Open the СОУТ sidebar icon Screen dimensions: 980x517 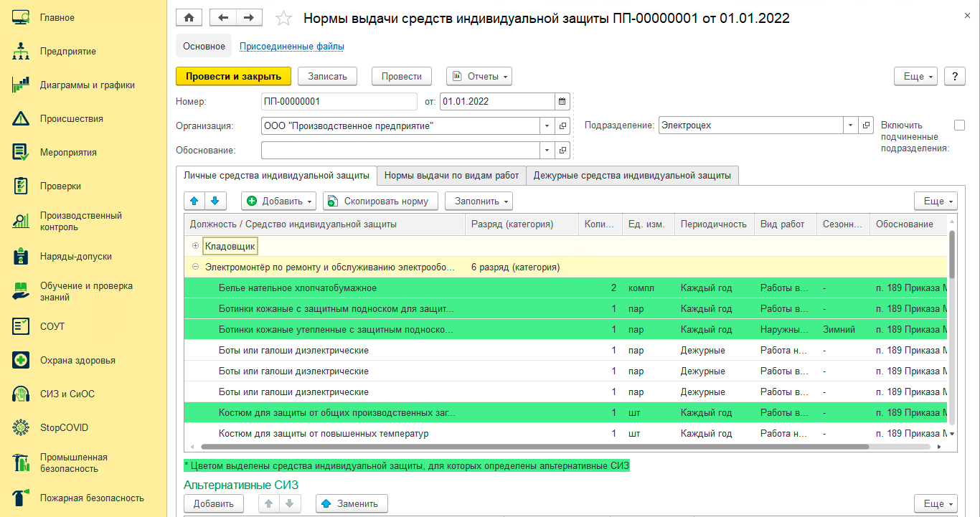(x=21, y=326)
